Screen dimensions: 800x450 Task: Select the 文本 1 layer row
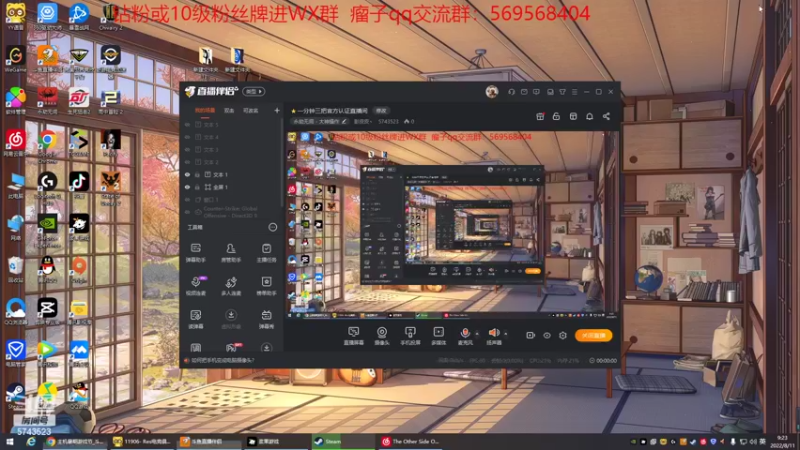(231, 174)
